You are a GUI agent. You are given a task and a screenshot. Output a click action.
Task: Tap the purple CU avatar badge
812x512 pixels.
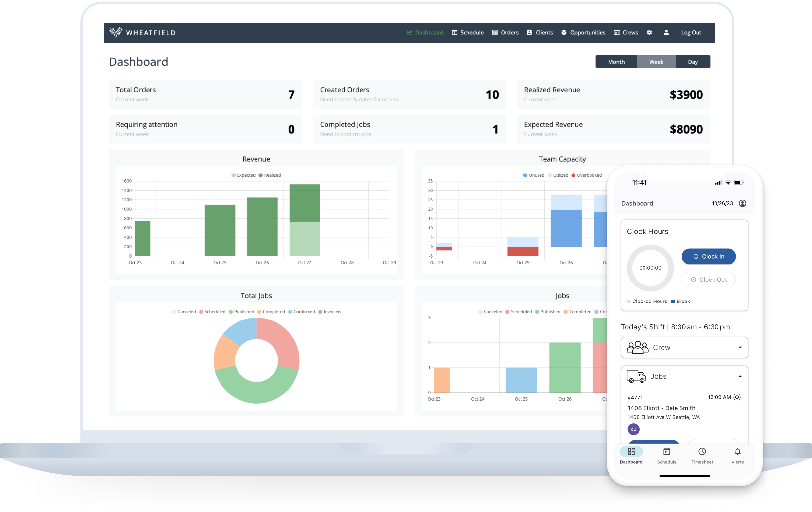[x=633, y=429]
